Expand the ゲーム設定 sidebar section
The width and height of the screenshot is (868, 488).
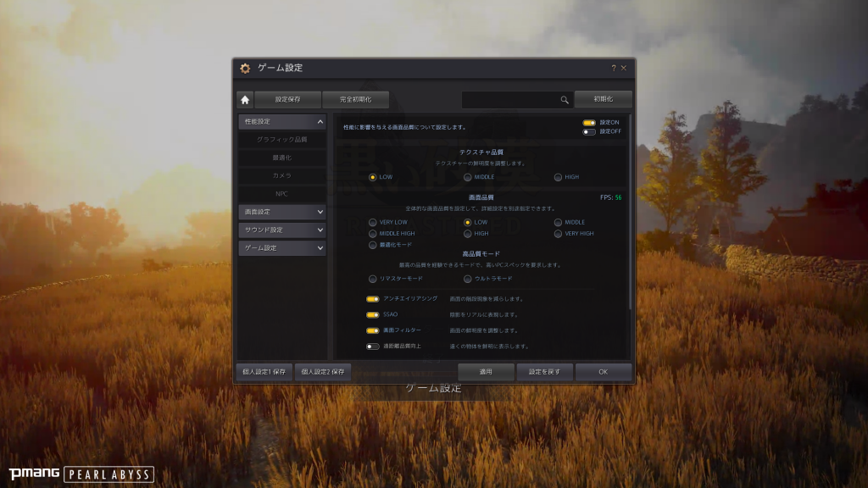pos(281,248)
